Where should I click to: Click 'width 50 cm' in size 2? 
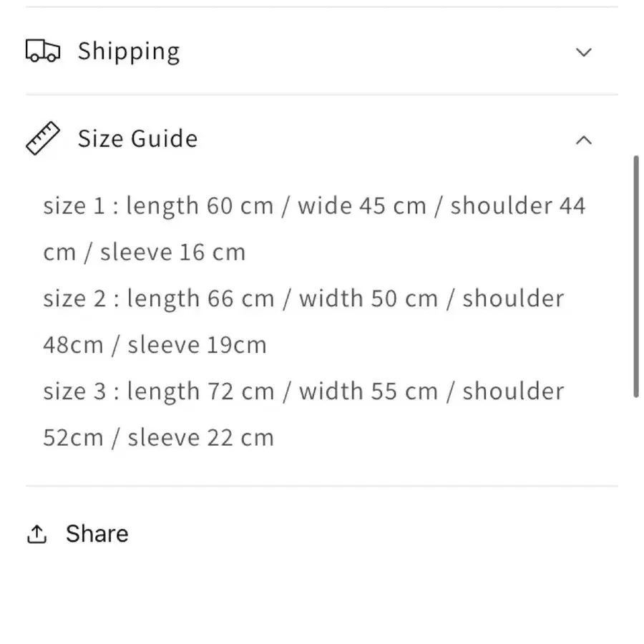pyautogui.click(x=369, y=298)
